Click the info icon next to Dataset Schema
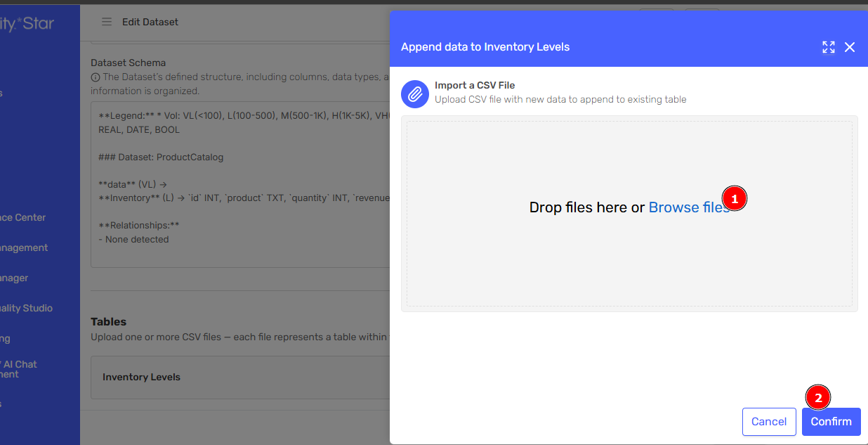The width and height of the screenshot is (868, 445). 95,78
